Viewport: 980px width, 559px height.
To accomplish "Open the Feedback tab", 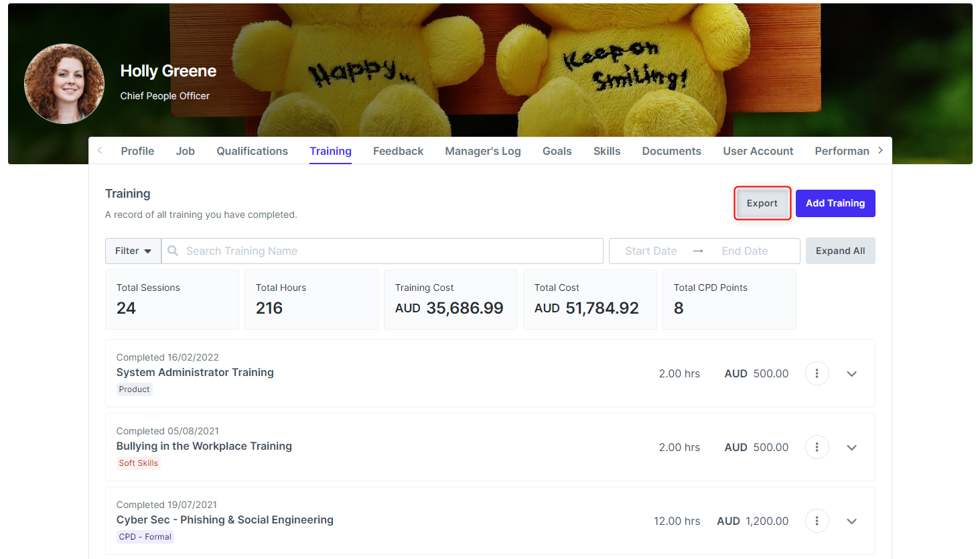I will (398, 151).
